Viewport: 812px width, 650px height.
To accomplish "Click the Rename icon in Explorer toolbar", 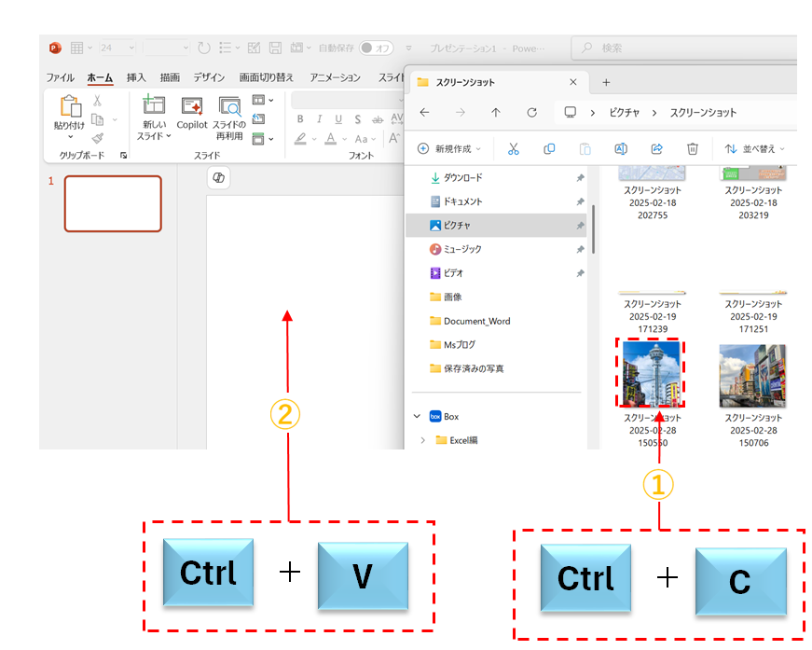I will coord(620,148).
